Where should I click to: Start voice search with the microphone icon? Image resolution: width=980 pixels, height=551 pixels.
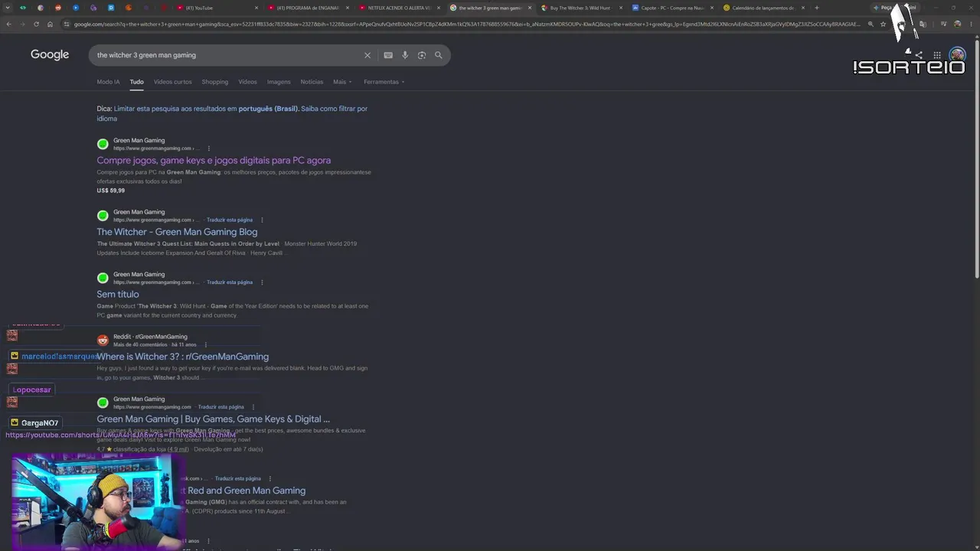tap(405, 55)
